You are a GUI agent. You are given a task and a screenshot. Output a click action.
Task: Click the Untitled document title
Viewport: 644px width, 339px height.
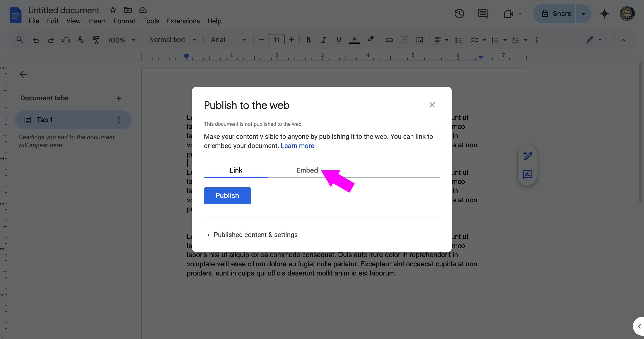point(64,10)
